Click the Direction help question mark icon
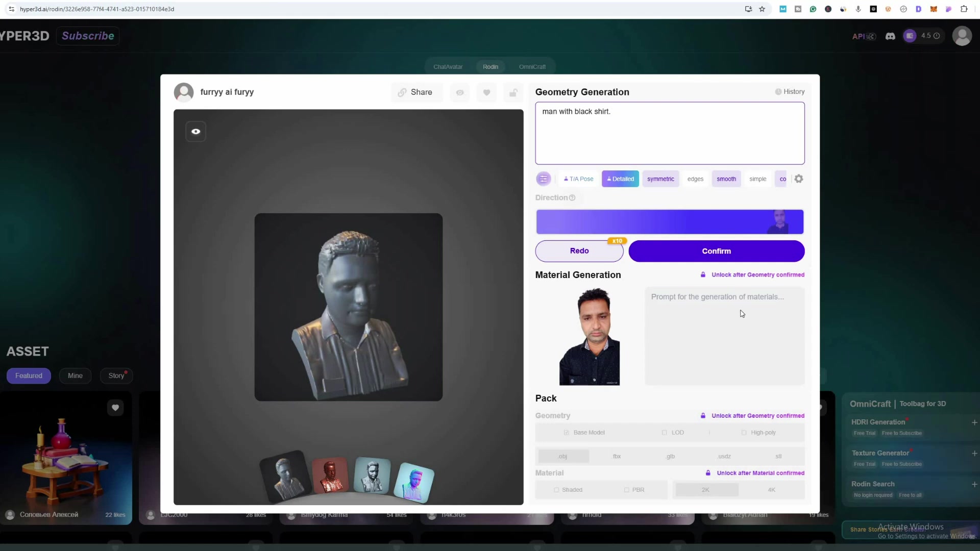Image resolution: width=980 pixels, height=551 pixels. coord(572,198)
